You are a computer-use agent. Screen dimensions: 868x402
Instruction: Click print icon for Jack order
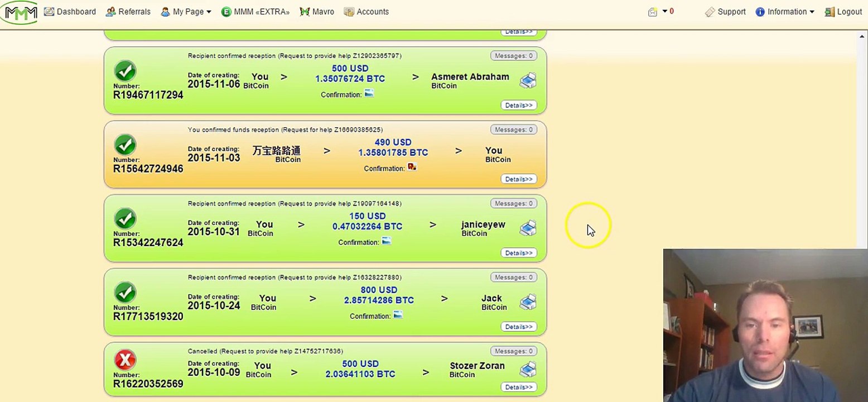(528, 302)
